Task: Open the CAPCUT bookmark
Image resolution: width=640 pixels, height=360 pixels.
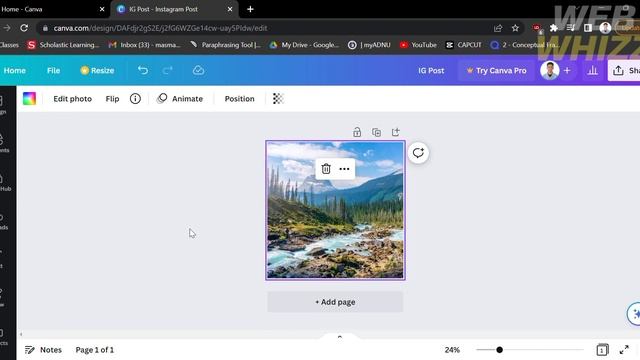Action: point(464,45)
